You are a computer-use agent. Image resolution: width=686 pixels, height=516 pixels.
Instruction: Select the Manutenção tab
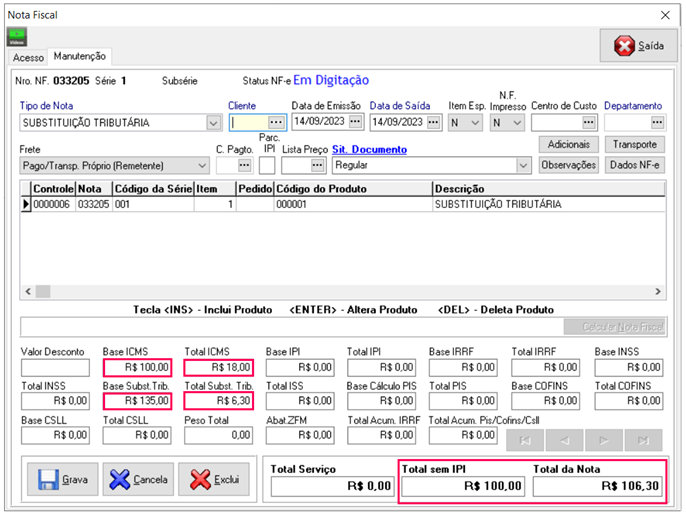click(x=80, y=57)
